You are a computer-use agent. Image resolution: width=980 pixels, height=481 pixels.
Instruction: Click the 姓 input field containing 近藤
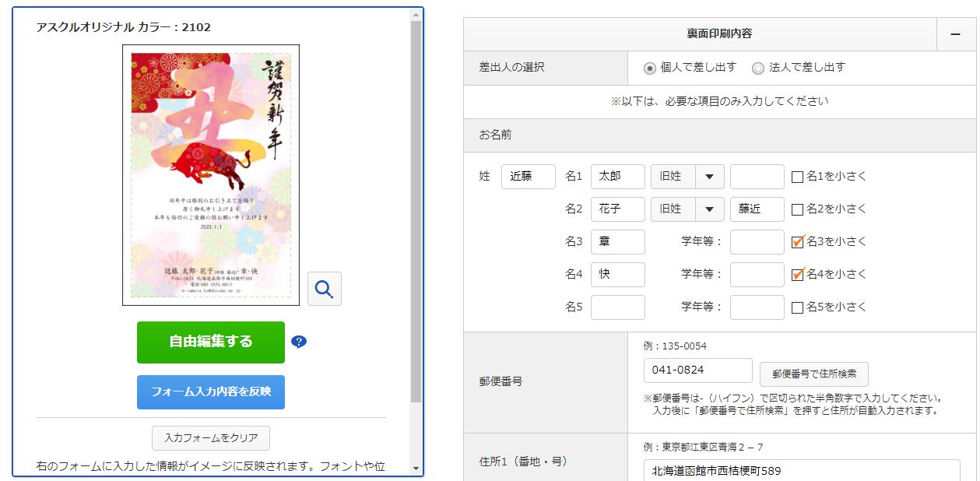(x=528, y=177)
